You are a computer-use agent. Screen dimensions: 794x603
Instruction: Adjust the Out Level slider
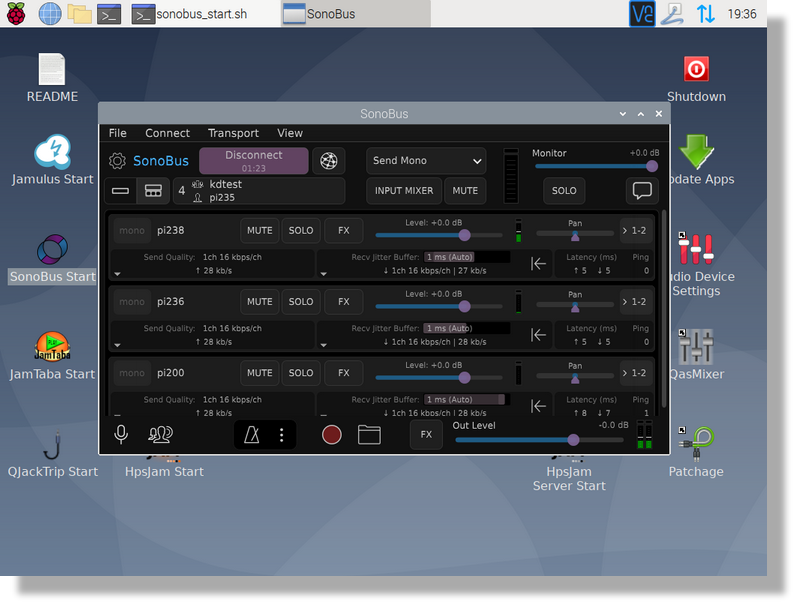point(539,439)
